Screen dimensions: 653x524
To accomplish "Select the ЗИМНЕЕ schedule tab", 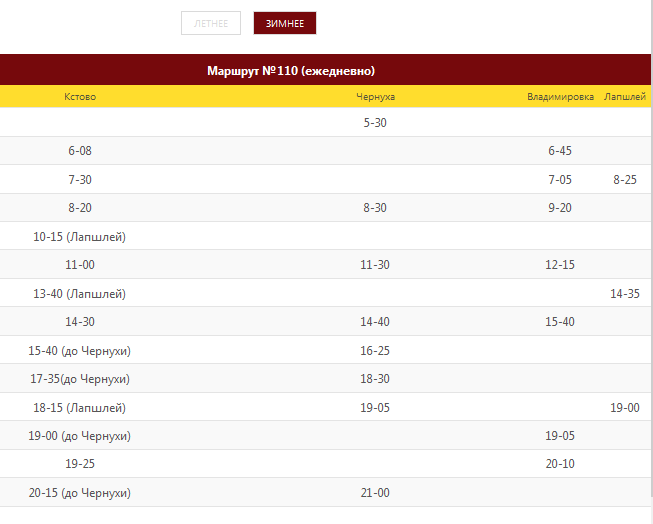I will (285, 23).
